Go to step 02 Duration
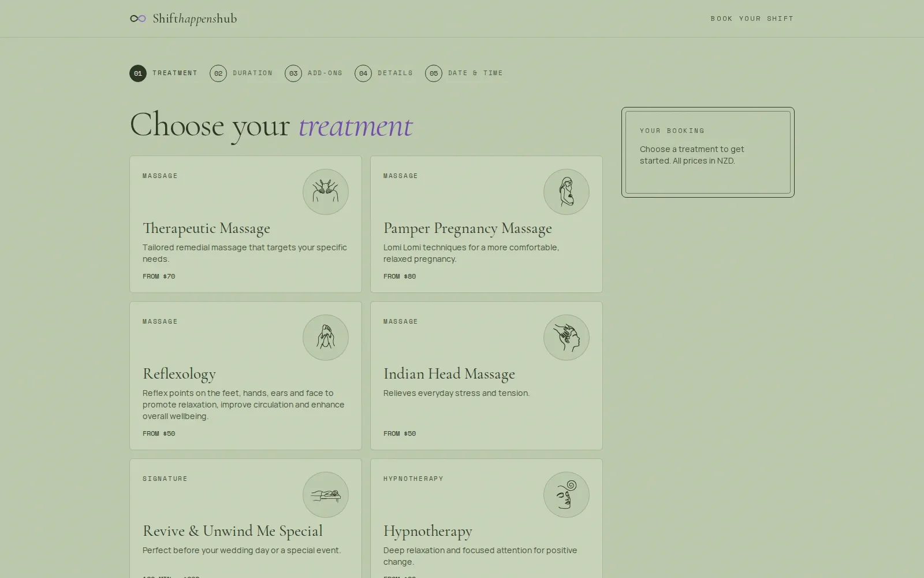The height and width of the screenshot is (578, 924). pos(241,73)
